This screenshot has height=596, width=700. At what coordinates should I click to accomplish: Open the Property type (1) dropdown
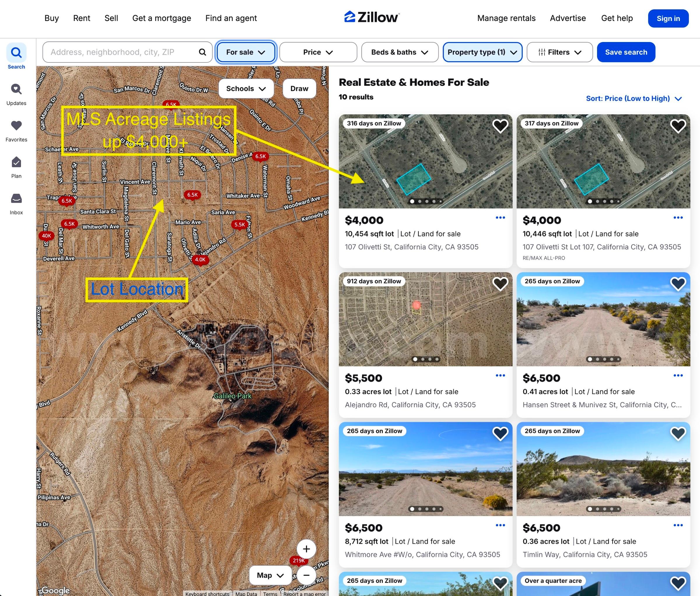482,52
